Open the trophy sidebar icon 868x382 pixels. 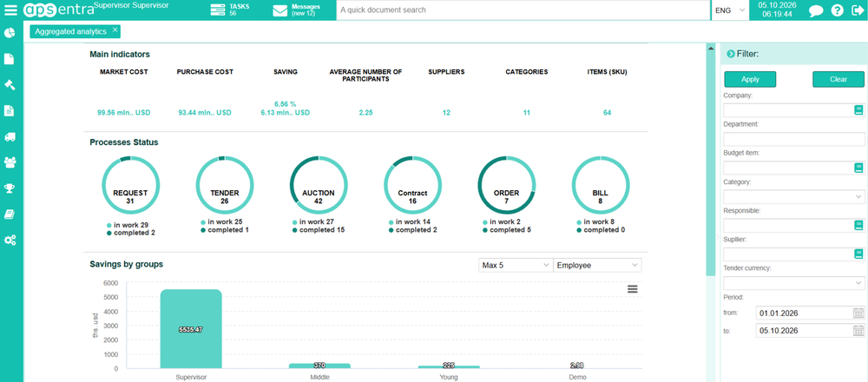(10, 188)
